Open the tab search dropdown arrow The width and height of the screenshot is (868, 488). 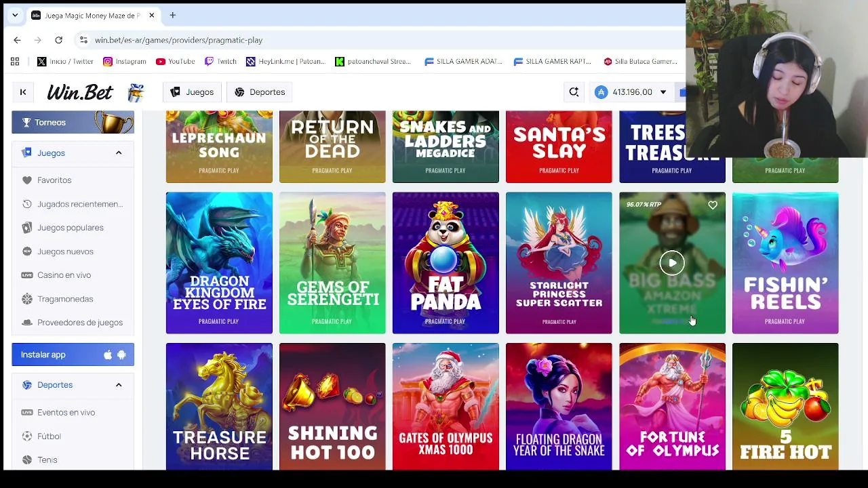coord(15,15)
